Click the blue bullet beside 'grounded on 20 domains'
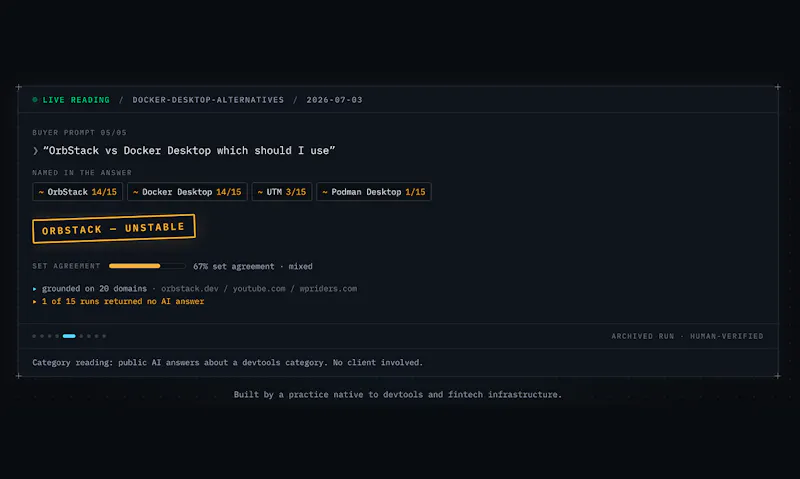Screen dimensions: 800x479 [x=34, y=289]
